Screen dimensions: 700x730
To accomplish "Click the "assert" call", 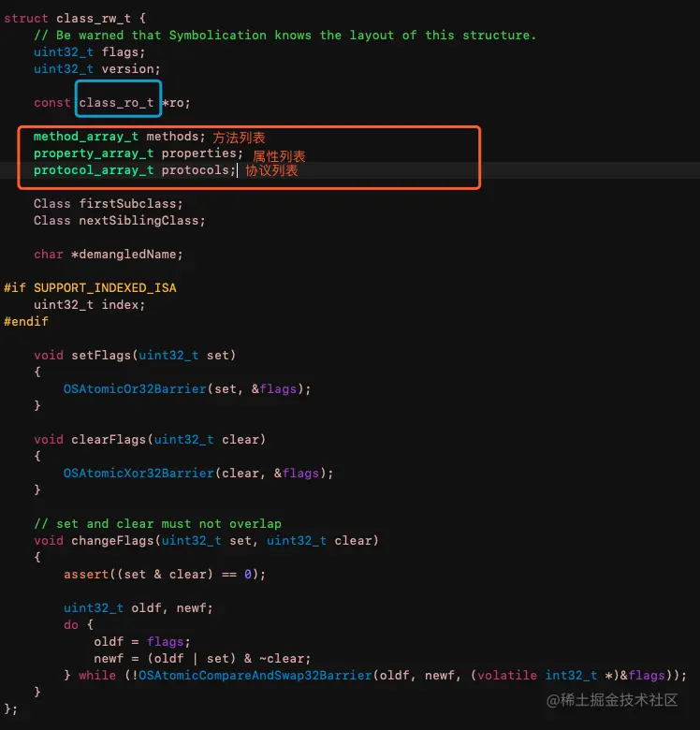I will [86, 574].
